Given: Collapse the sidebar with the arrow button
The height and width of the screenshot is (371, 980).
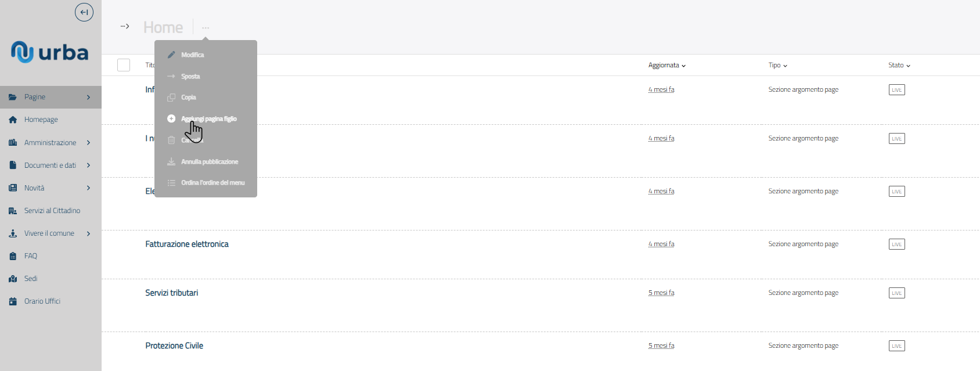Looking at the screenshot, I should (x=84, y=12).
